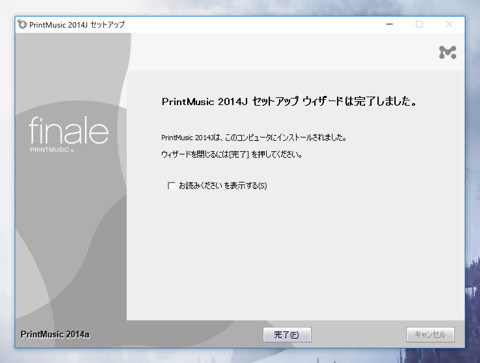Click the greyed-out キャンセル button
480x363 pixels.
click(430, 334)
